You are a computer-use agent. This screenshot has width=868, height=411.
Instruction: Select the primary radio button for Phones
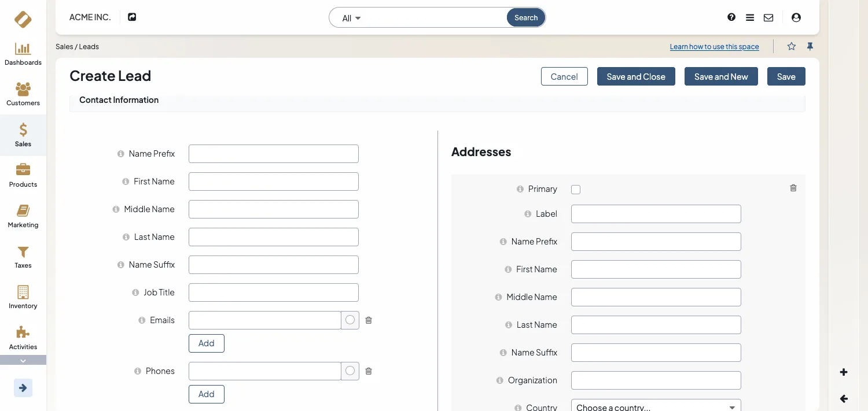coord(350,371)
